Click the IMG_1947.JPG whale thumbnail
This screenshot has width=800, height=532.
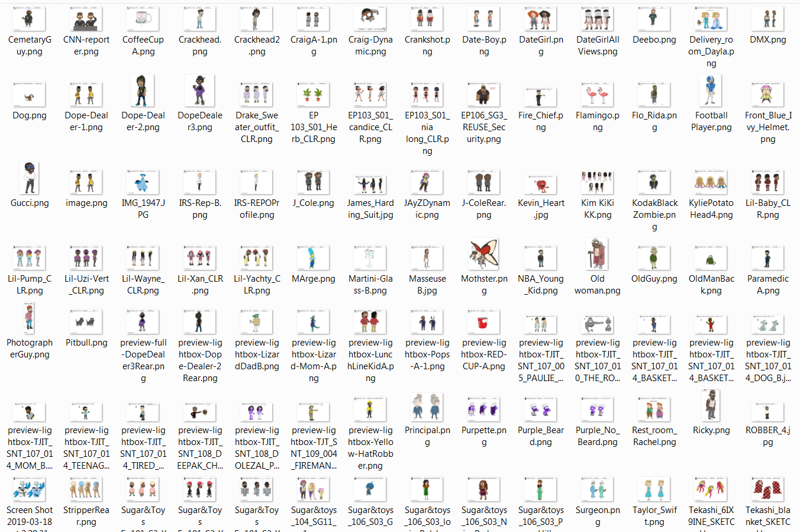click(x=143, y=182)
